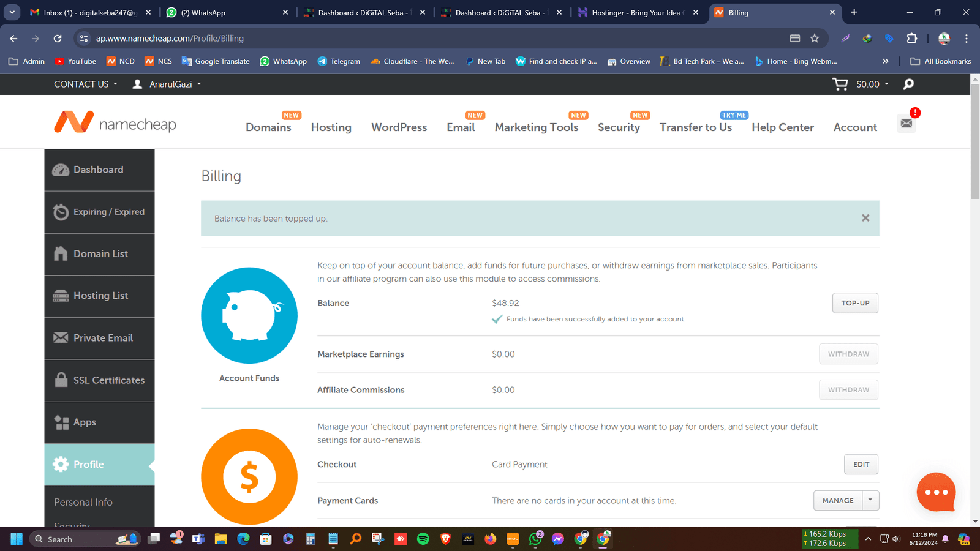Open the Hosting navigation menu
This screenshot has width=980, height=551.
pos(331,127)
